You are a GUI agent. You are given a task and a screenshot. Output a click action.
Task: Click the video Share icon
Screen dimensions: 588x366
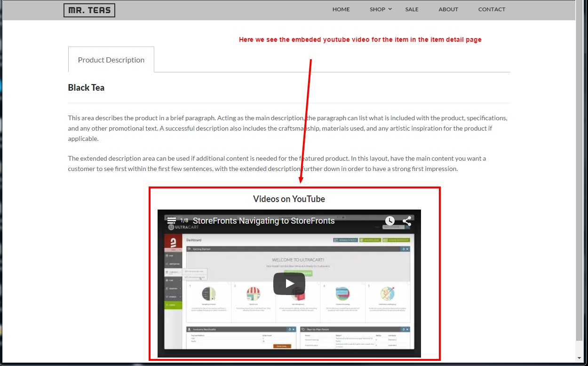407,221
